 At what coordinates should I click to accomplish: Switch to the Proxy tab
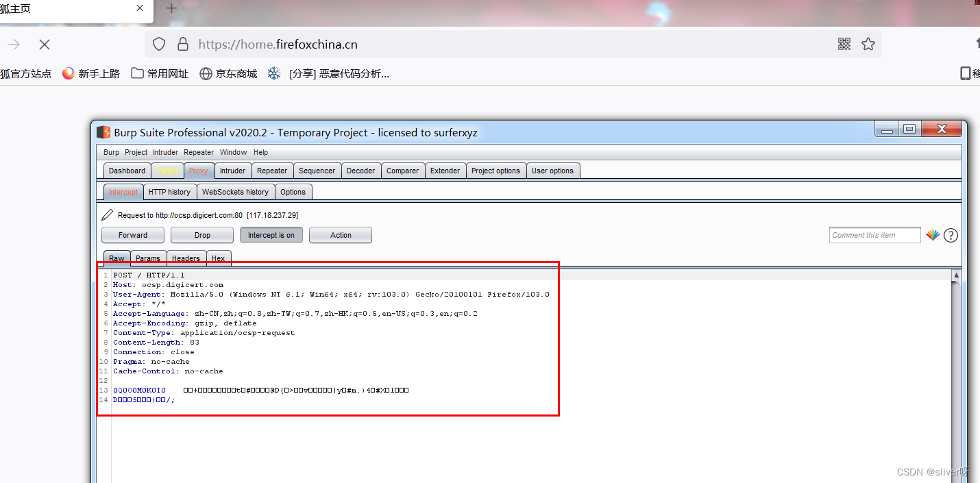click(x=199, y=171)
